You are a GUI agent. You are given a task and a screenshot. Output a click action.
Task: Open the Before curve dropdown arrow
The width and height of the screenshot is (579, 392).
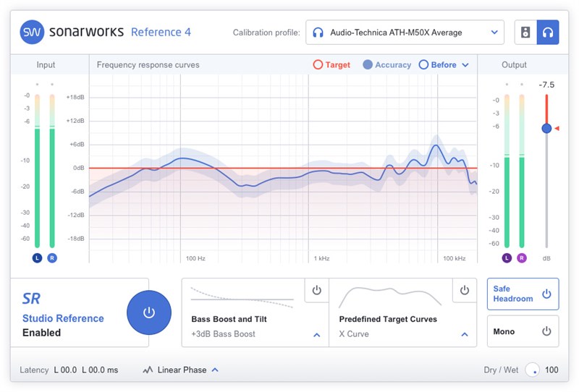coord(465,65)
